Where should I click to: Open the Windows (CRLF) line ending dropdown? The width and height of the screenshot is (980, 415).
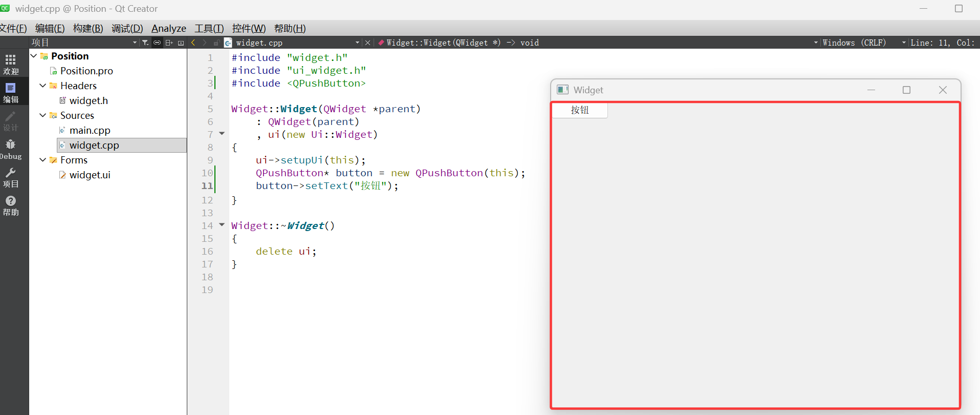(x=904, y=43)
